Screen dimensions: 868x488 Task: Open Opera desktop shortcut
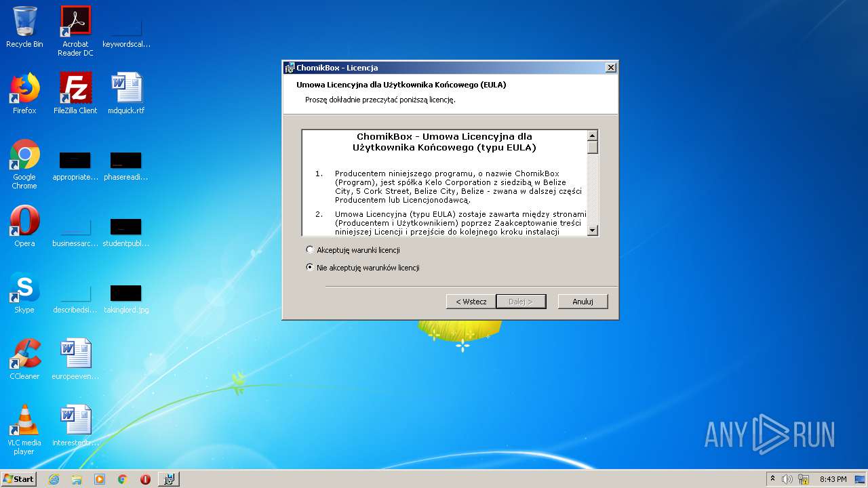[x=24, y=226]
